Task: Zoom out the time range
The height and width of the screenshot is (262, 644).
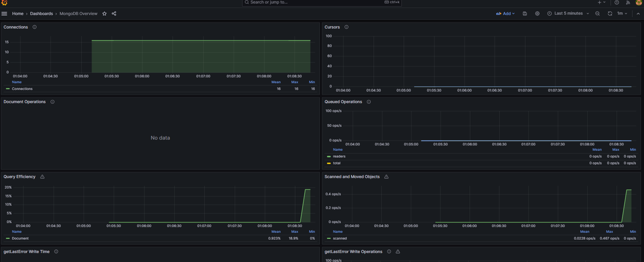Action: pyautogui.click(x=597, y=14)
